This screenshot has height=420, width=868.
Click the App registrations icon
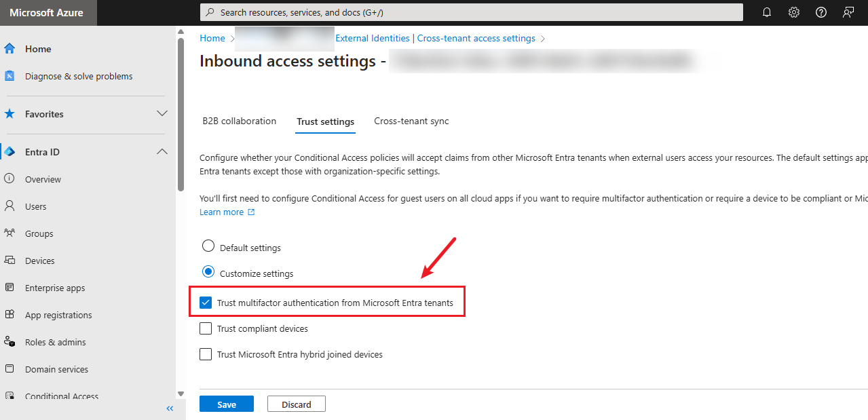[x=10, y=315]
